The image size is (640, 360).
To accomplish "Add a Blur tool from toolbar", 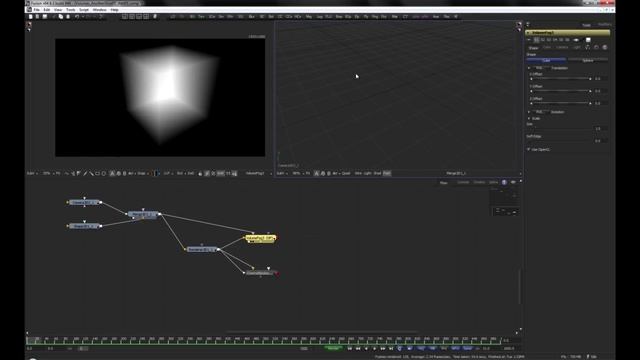I will pos(251,17).
